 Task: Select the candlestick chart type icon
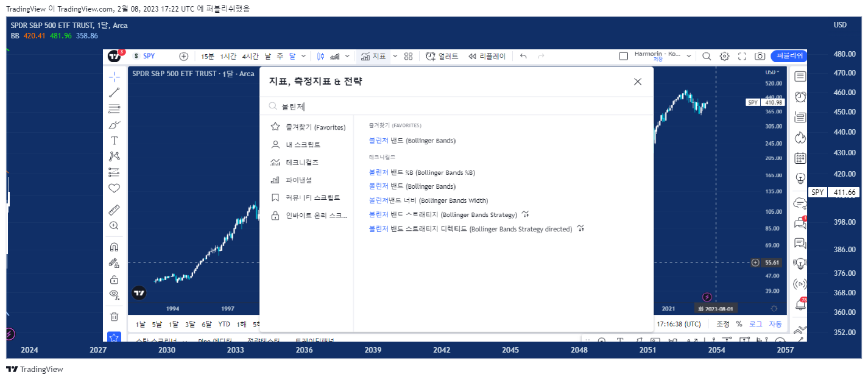[321, 56]
